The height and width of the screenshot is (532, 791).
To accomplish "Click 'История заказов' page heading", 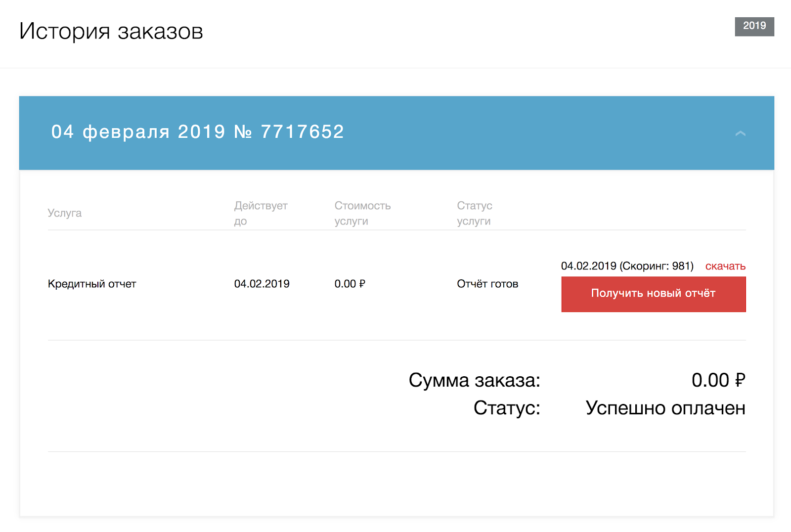I will (x=111, y=31).
